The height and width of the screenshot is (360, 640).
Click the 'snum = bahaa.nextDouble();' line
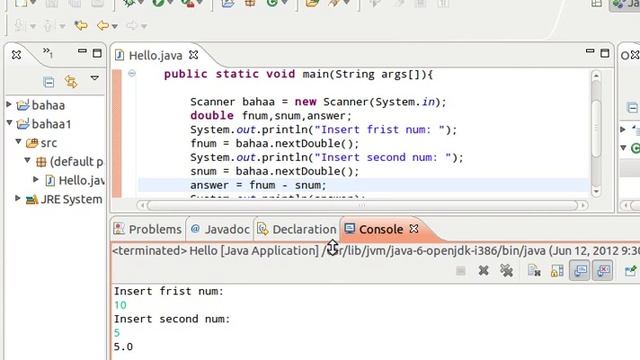point(274,171)
